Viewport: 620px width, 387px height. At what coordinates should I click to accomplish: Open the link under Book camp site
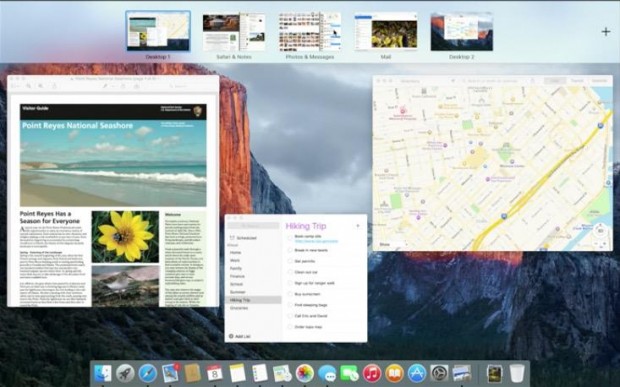click(x=316, y=241)
